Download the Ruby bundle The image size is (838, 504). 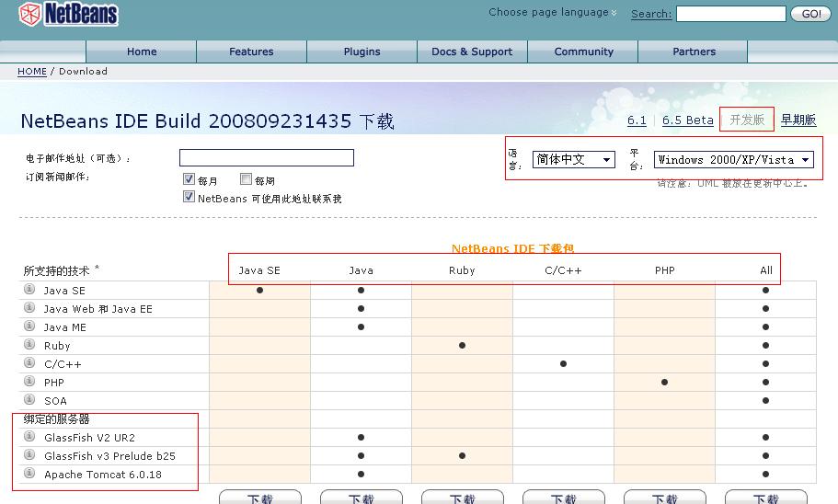463,498
